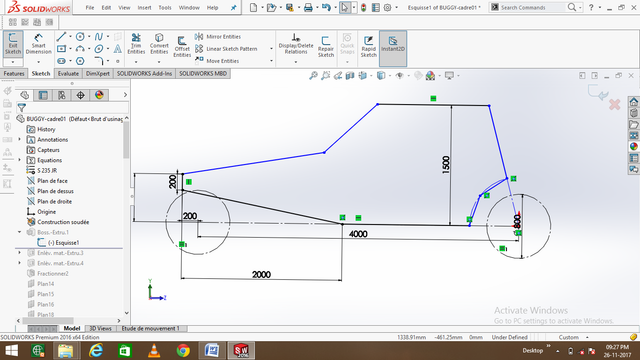Select the Sketch Fillet tool
The image size is (640, 360).
point(99,61)
